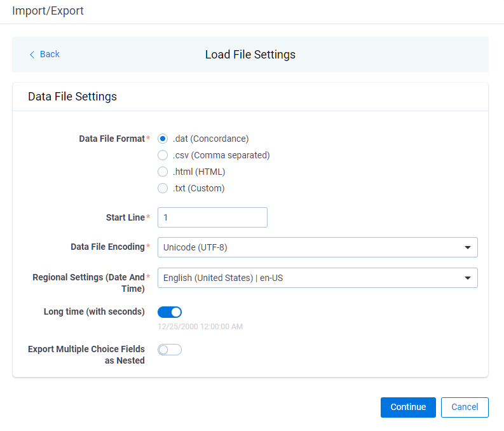Screen dimensions: 504x431
Task: Click the Import/Export page title
Action: [x=48, y=11]
